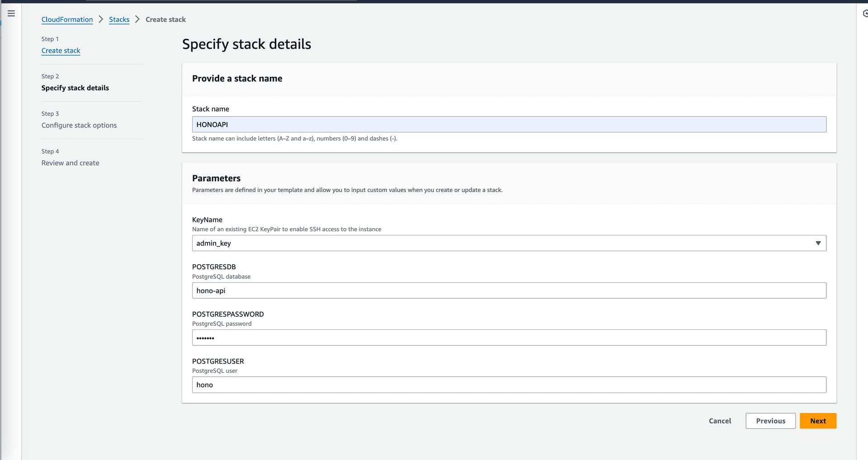Click the CloudFormation breadcrumb link
The height and width of the screenshot is (460, 868).
pos(67,19)
